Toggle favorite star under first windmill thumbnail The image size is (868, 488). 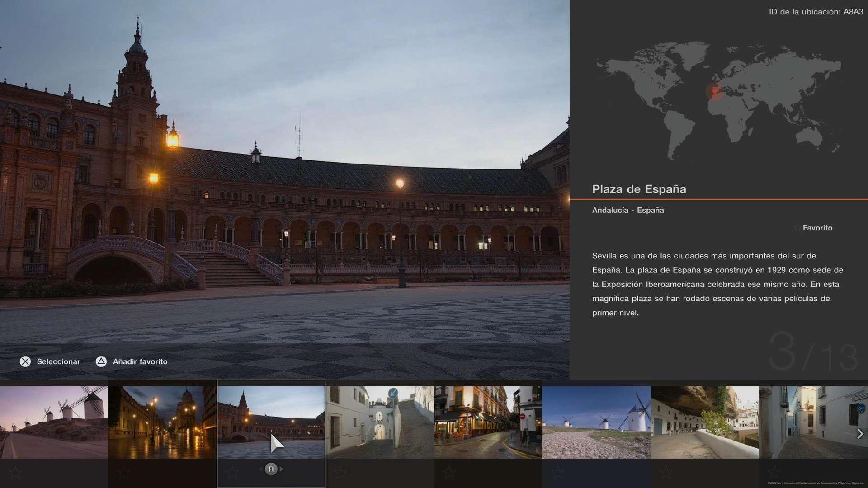15,473
